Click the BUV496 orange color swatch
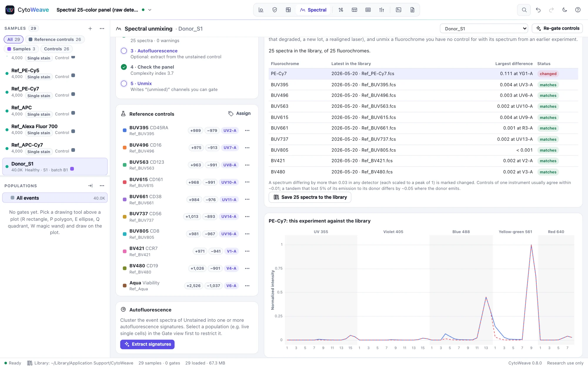 click(124, 147)
